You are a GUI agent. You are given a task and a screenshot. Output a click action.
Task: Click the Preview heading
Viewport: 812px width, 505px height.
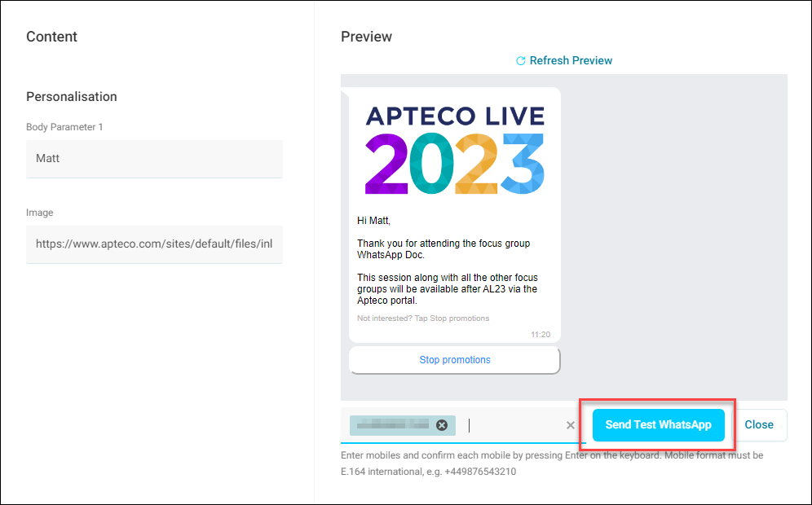(x=366, y=37)
